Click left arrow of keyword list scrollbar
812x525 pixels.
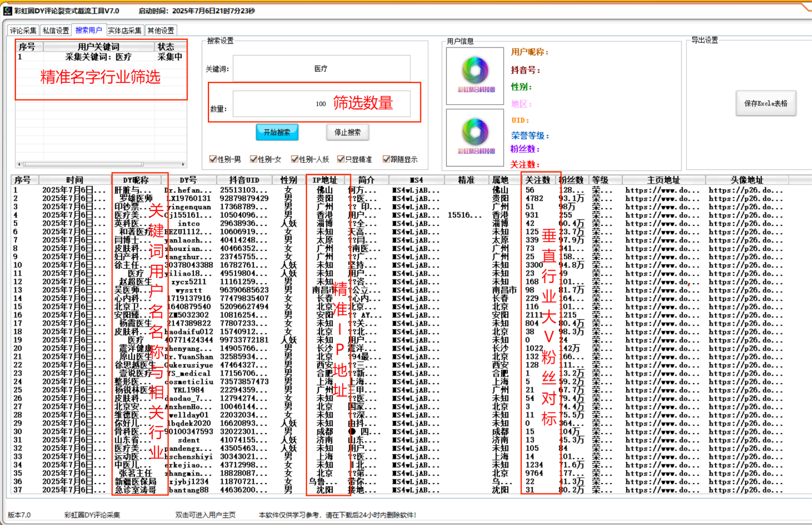coord(19,164)
